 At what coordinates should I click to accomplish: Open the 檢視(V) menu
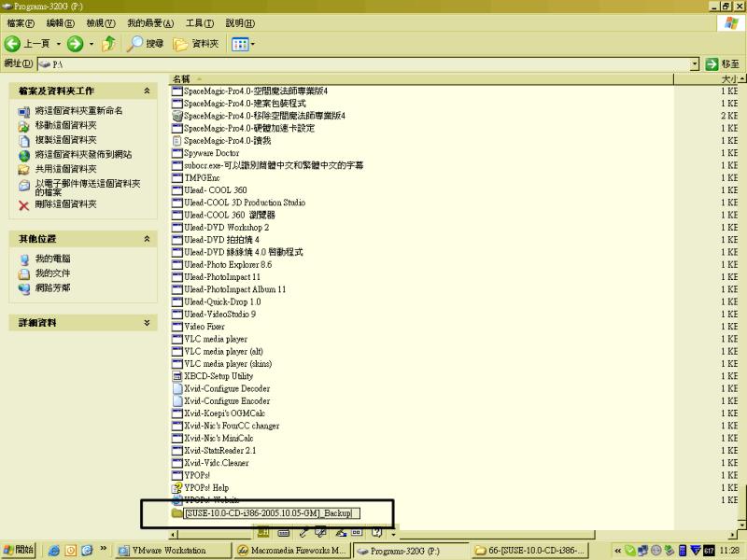click(101, 22)
